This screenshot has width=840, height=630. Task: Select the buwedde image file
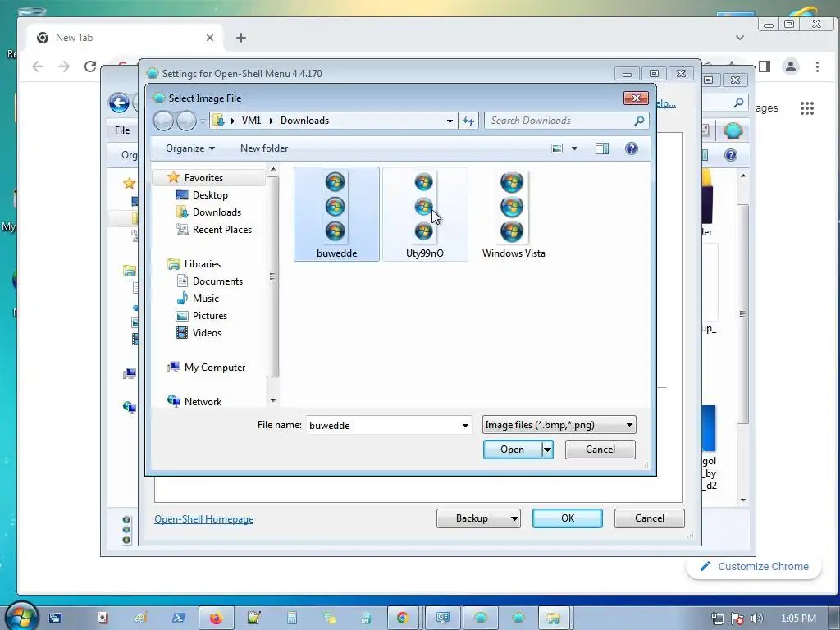click(x=336, y=214)
